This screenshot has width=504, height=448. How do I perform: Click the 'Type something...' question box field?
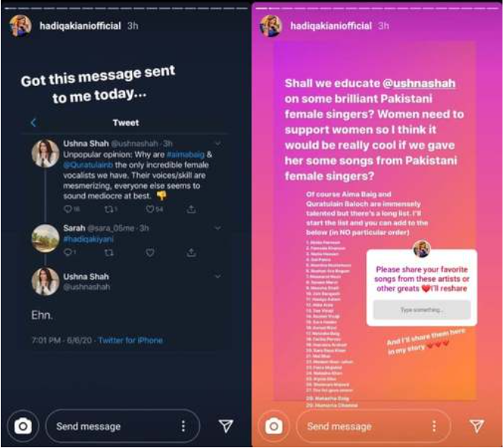[422, 310]
